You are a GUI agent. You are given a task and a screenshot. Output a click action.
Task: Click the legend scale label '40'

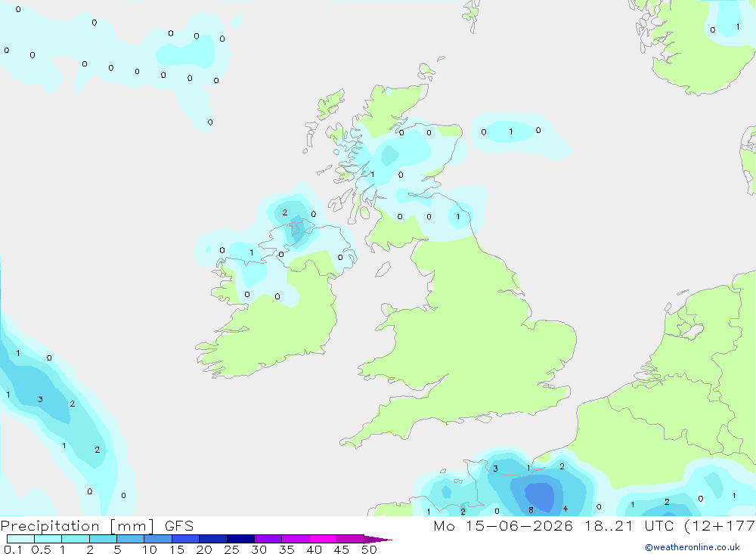click(314, 549)
